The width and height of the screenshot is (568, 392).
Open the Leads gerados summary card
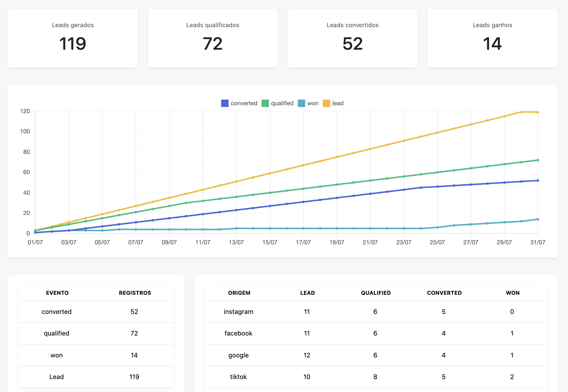pyautogui.click(x=73, y=38)
